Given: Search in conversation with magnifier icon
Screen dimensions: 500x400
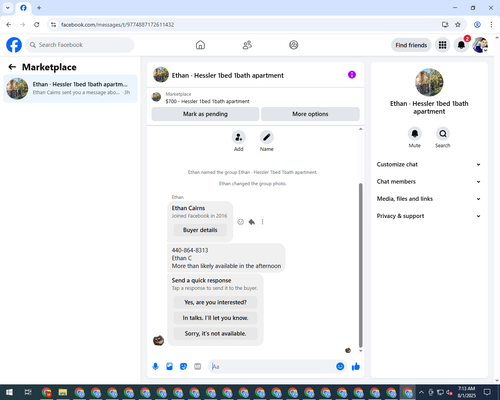Looking at the screenshot, I should [443, 134].
